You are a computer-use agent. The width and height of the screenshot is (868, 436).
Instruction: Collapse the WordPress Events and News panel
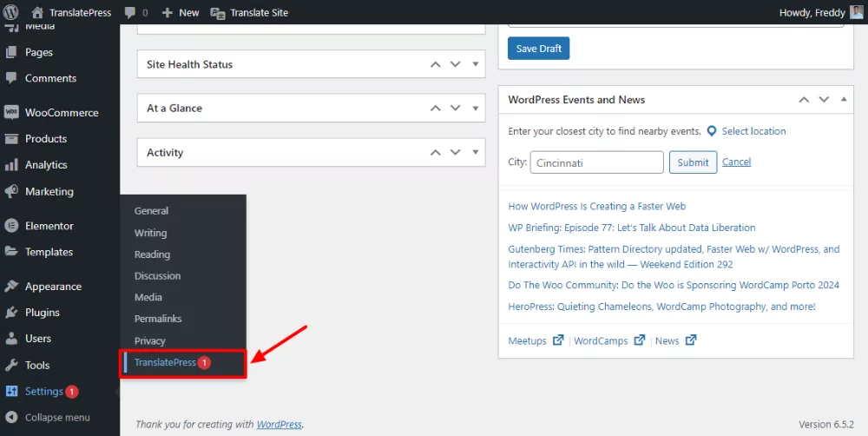(844, 100)
